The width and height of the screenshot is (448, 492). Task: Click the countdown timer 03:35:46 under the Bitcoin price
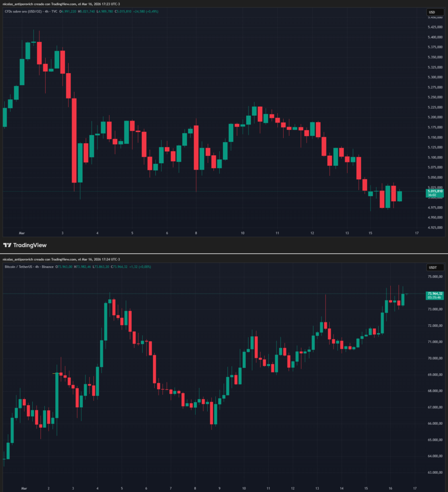click(x=435, y=297)
